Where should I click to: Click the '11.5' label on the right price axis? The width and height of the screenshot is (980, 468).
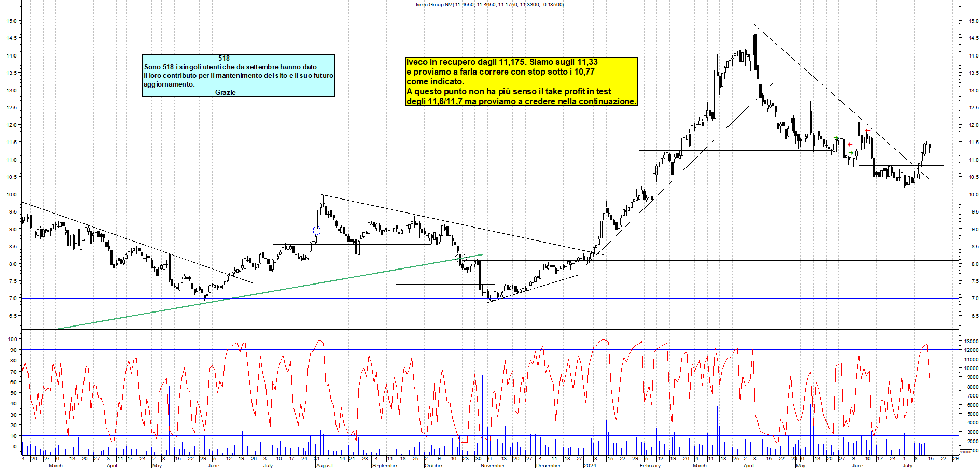974,143
